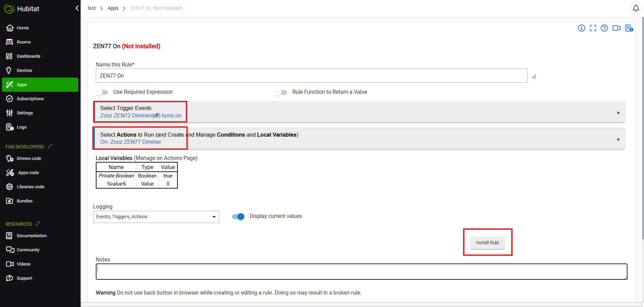Click the Support label in the sidebar
The image size is (644, 307).
tap(25, 278)
